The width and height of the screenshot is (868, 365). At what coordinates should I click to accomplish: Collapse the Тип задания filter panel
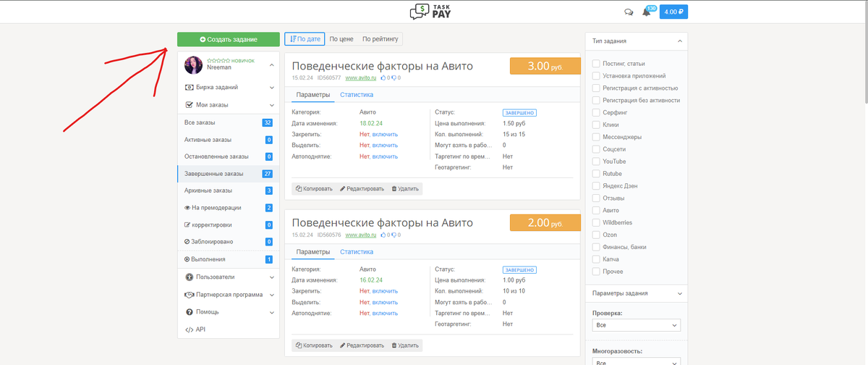(680, 41)
